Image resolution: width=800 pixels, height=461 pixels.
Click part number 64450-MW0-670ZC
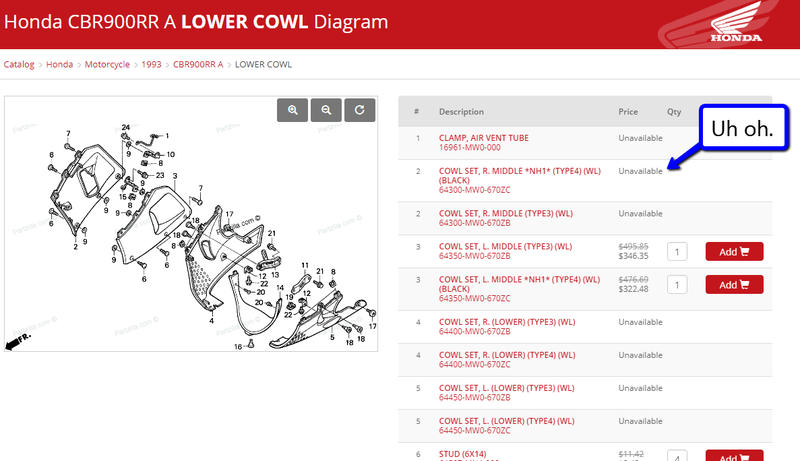(474, 431)
